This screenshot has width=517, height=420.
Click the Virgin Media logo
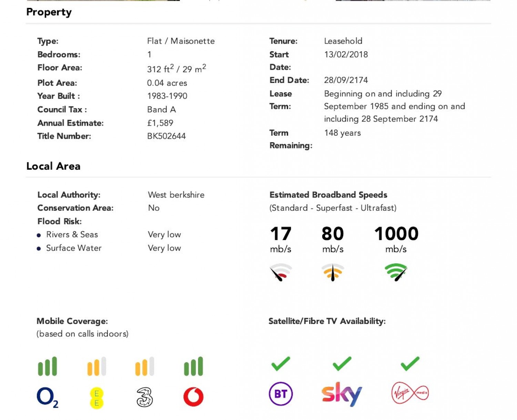pos(410,393)
